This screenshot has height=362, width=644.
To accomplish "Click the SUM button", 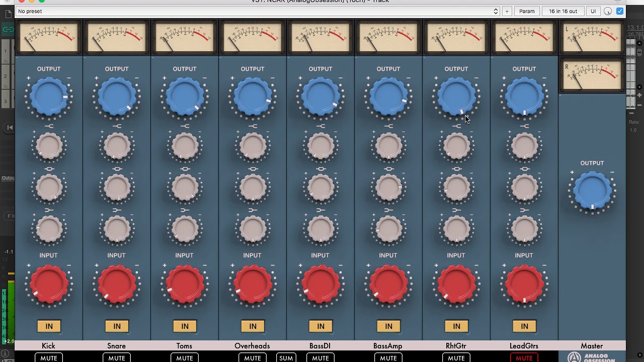I will click(286, 358).
